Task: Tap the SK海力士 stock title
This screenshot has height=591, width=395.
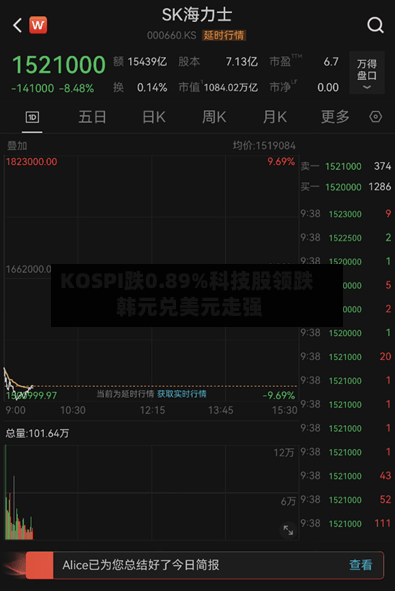Action: pyautogui.click(x=197, y=15)
